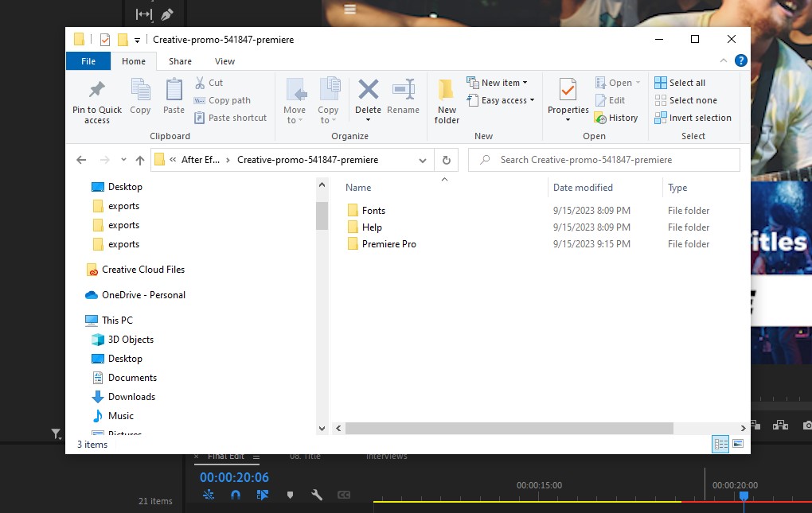Add a marker in the Premiere timeline
This screenshot has width=812, height=513.
[290, 495]
